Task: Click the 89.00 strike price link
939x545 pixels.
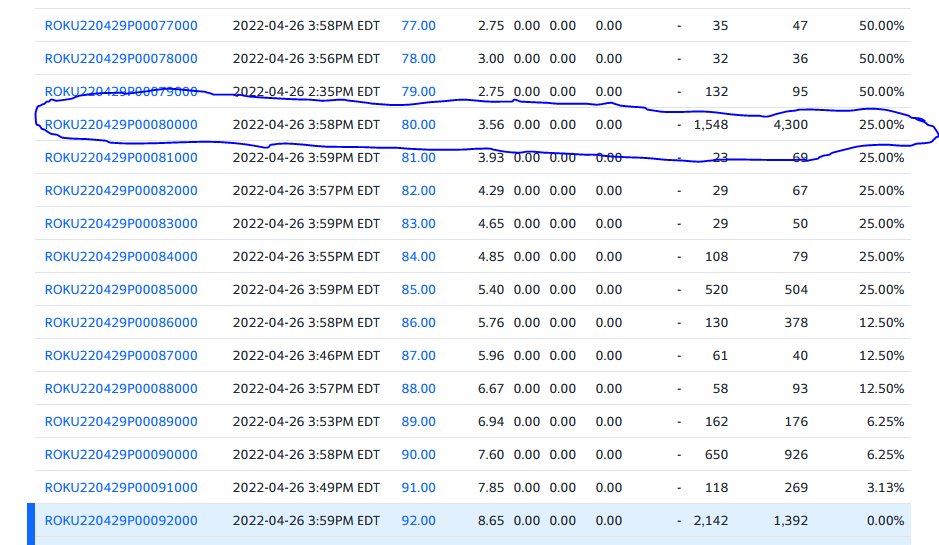Action: pyautogui.click(x=419, y=421)
